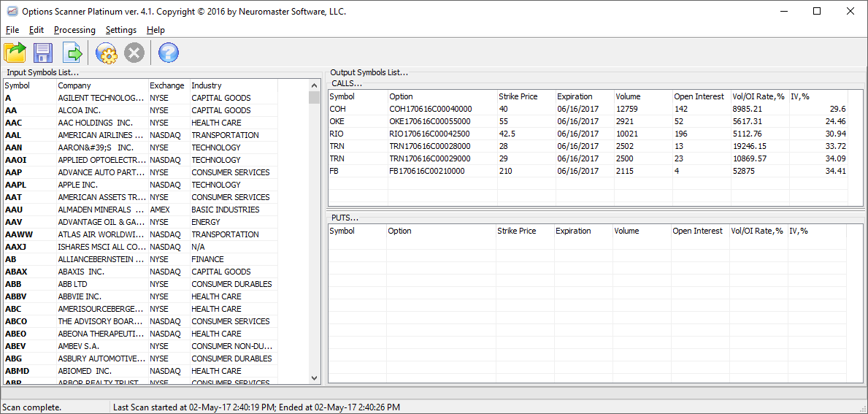
Task: Select symbol AAXJ in input list
Action: click(15, 247)
